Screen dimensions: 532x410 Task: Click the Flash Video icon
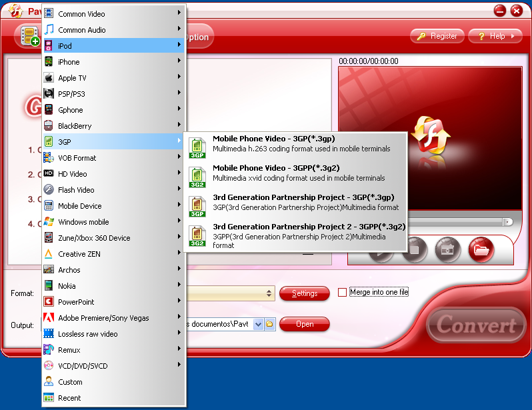[49, 189]
